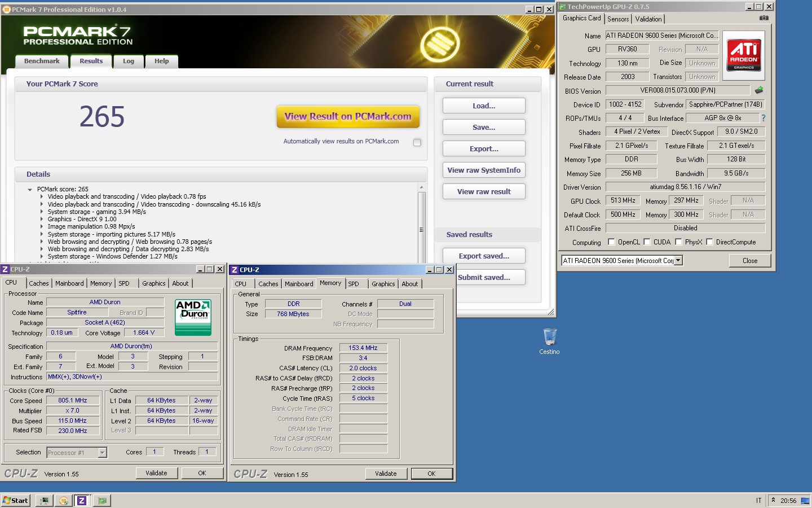Click the Core Speed 805.1 MHz value
The width and height of the screenshot is (812, 508).
tap(73, 400)
